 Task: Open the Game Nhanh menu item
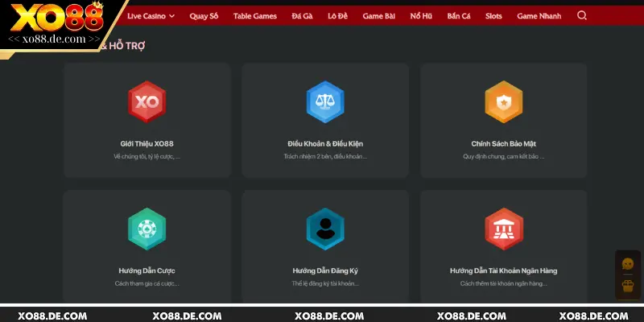538,15
